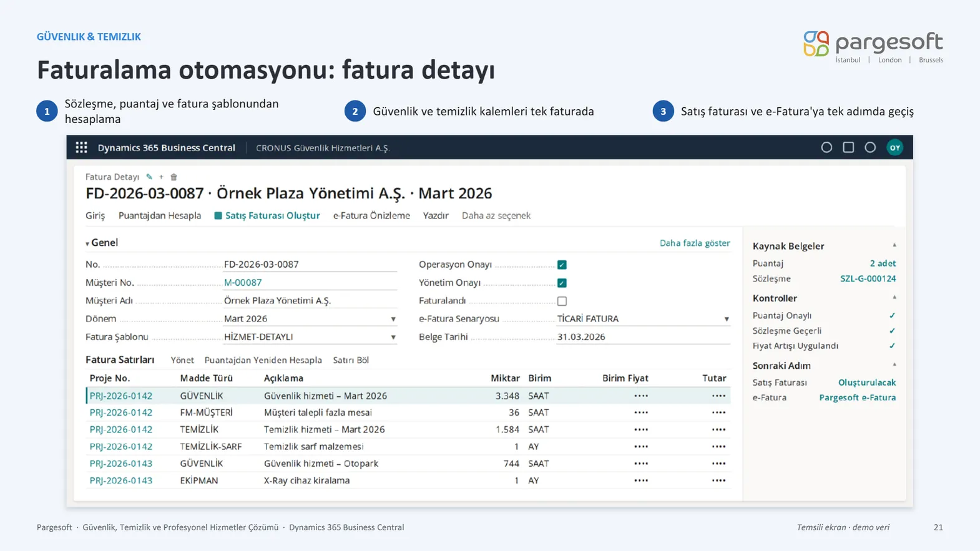Click the Müşteri Adı field
Viewport: 980px width, 551px height.
pyautogui.click(x=310, y=301)
